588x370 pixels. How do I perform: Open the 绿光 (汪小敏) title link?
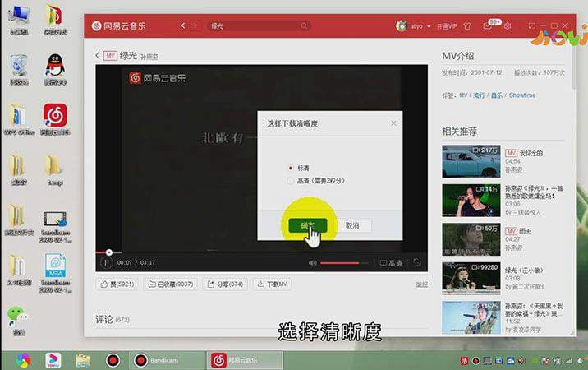[x=524, y=270]
